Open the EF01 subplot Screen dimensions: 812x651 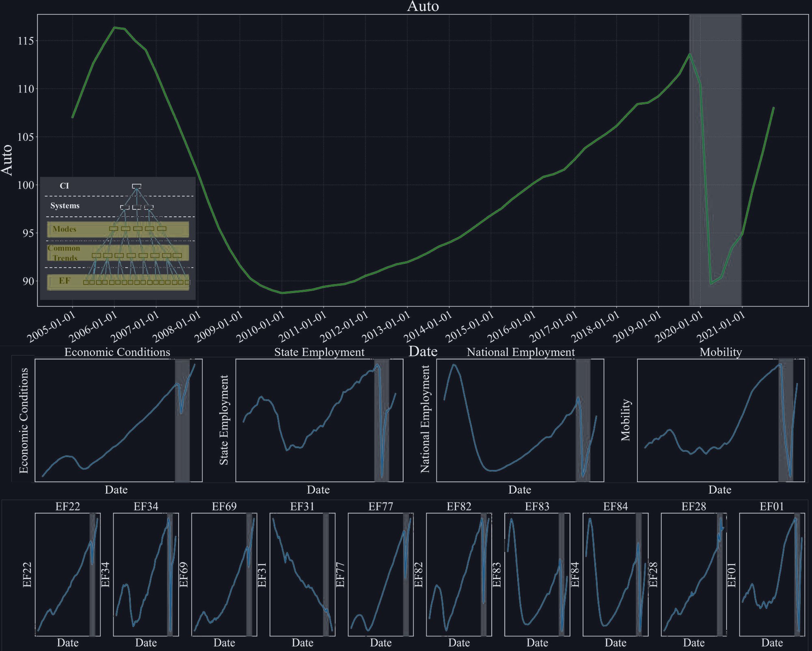click(x=772, y=574)
